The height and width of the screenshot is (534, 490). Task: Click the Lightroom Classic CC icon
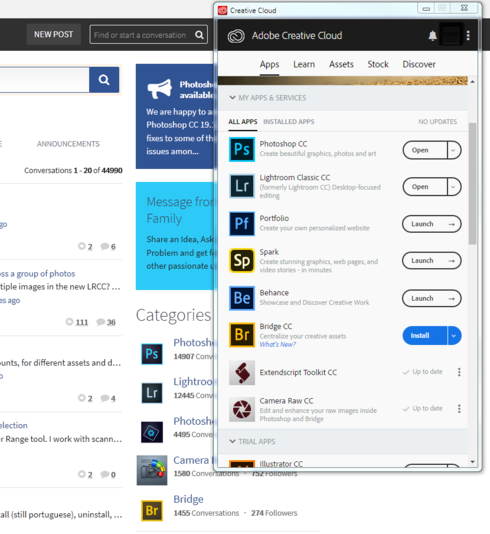point(242,186)
